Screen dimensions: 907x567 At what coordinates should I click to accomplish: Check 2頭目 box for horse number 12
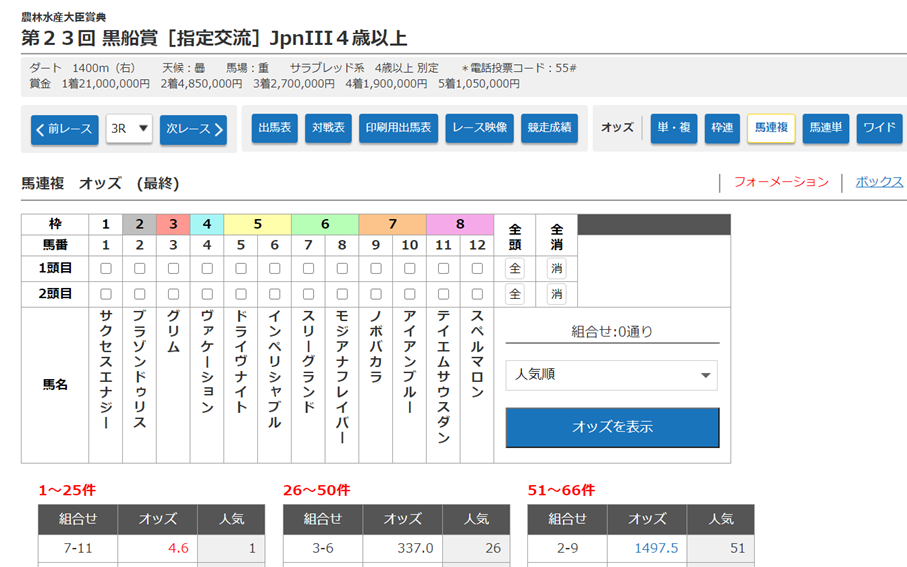477,294
